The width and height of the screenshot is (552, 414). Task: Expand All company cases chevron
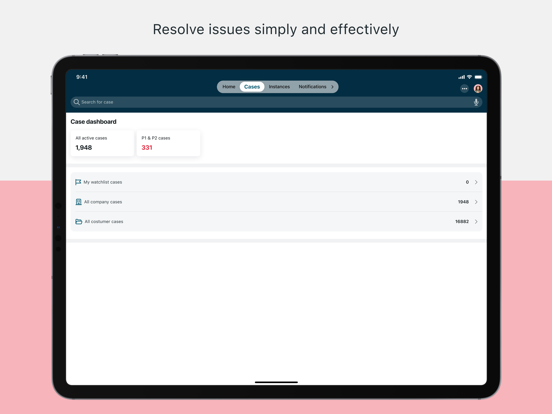coord(476,202)
